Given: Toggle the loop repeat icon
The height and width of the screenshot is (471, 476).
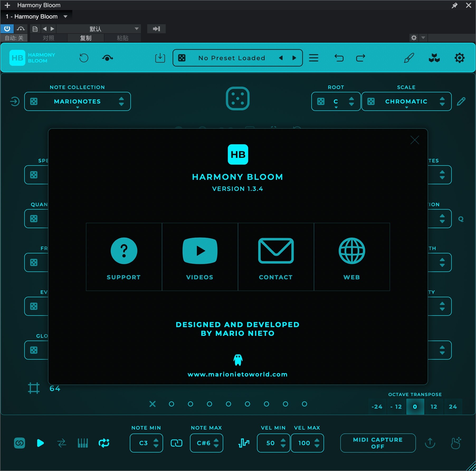Looking at the screenshot, I should [x=104, y=443].
